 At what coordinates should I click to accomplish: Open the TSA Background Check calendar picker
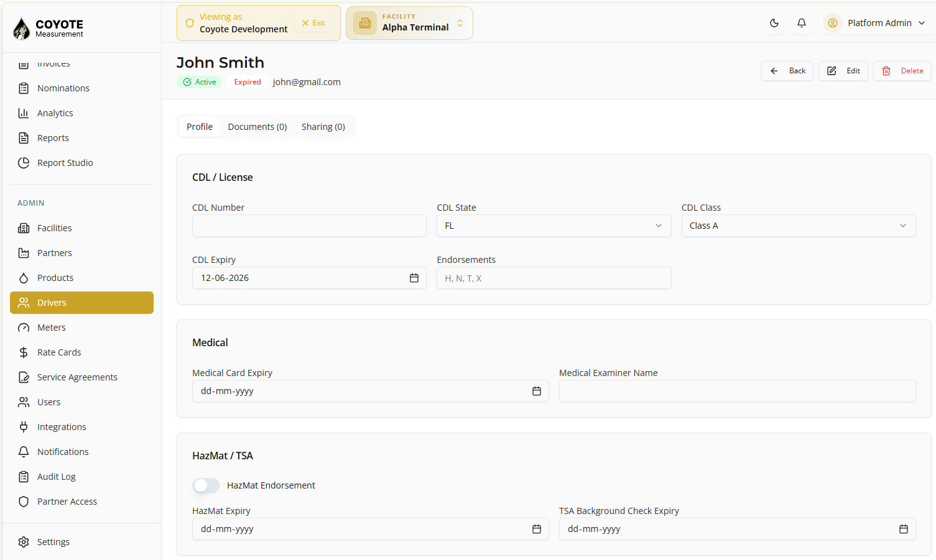coord(904,529)
